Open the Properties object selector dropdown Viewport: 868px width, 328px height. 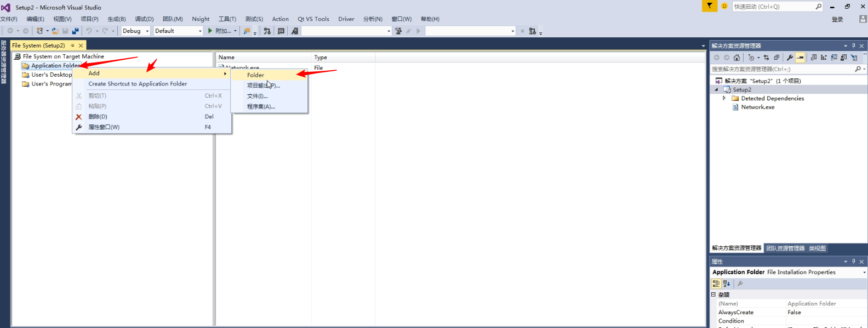click(x=865, y=272)
